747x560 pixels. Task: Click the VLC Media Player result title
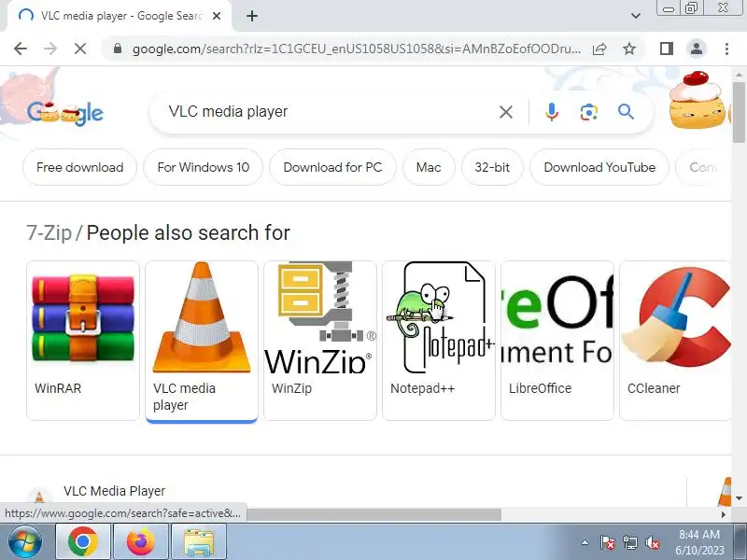[114, 491]
